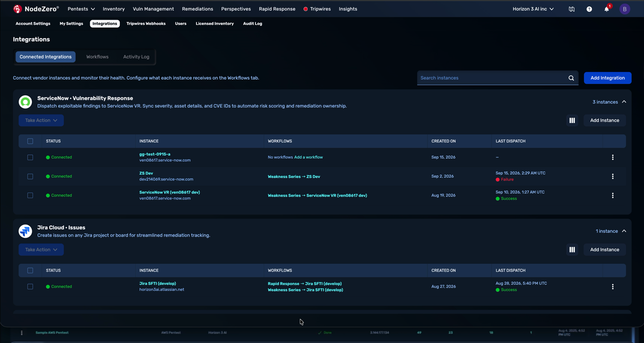Open the map/book icon in the top bar
Screen dimensions: 644x343
coord(571,9)
